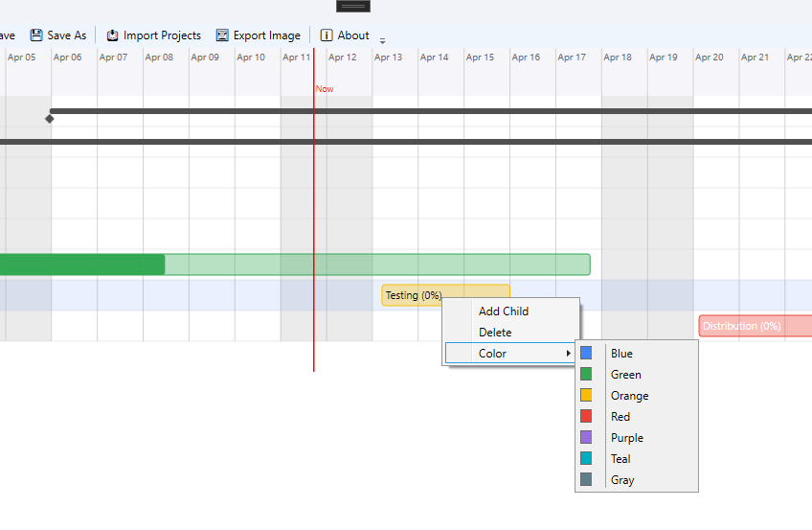Pick the Green color swatch
The image size is (812, 530).
(586, 374)
